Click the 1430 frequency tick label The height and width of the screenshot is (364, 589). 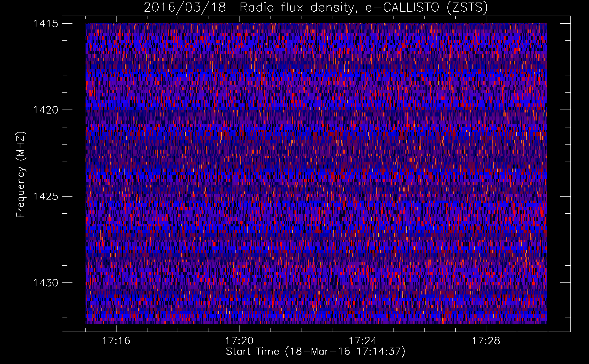(46, 283)
